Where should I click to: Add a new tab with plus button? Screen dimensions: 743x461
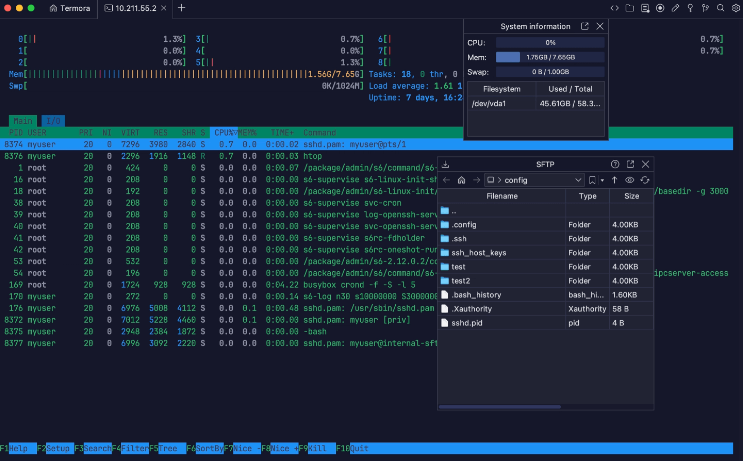[x=181, y=8]
